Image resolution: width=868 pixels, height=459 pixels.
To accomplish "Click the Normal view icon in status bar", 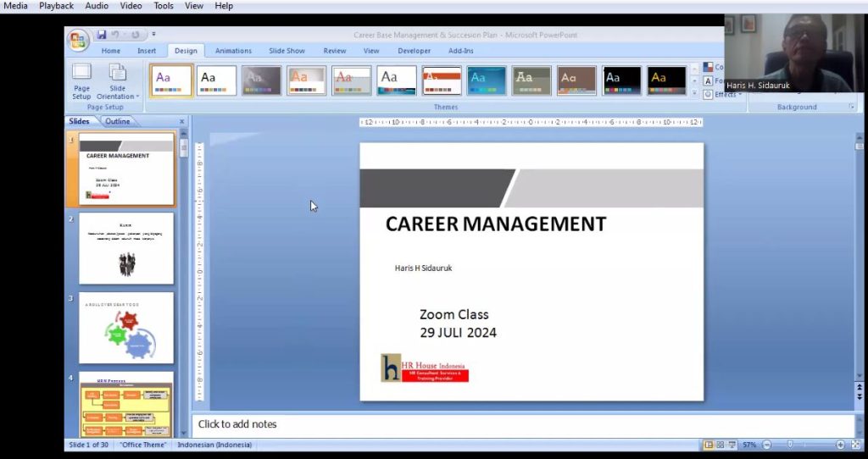I will click(x=708, y=445).
